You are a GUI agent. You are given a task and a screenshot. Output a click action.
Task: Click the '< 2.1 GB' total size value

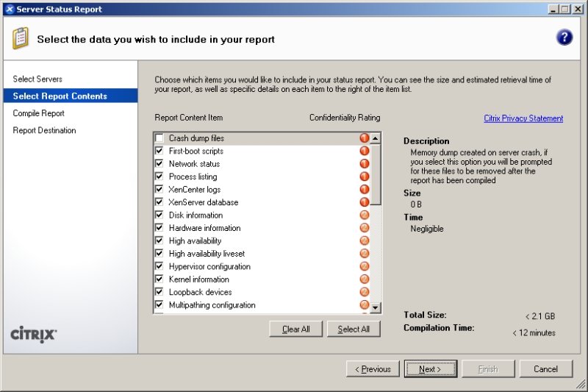coord(540,316)
